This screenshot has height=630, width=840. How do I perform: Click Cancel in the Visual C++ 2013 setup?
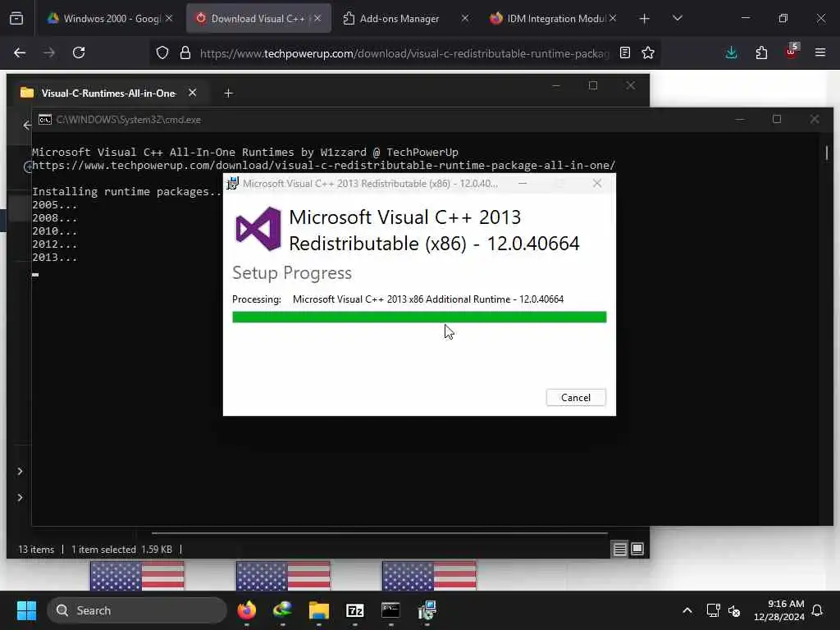pyautogui.click(x=575, y=398)
